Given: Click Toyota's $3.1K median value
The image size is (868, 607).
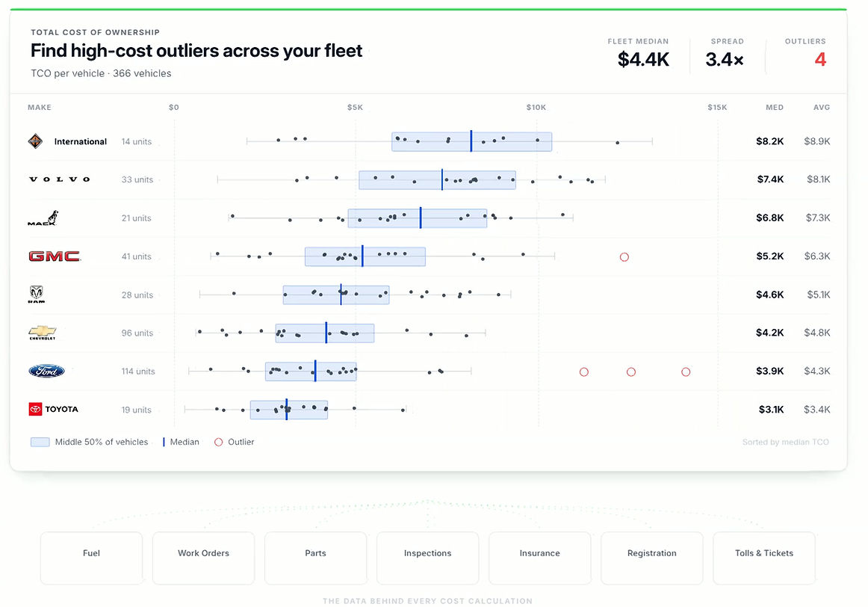Looking at the screenshot, I should click(771, 410).
